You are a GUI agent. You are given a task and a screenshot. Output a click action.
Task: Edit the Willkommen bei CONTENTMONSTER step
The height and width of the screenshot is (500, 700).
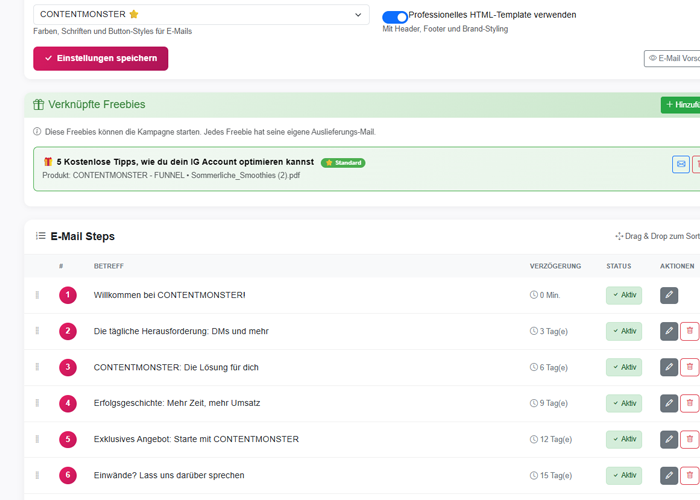[x=669, y=295]
